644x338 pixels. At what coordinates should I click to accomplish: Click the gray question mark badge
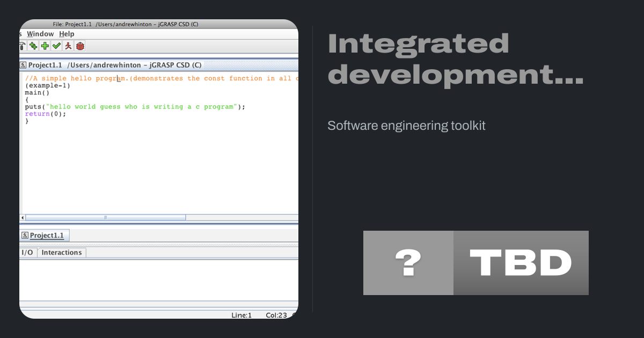point(408,263)
